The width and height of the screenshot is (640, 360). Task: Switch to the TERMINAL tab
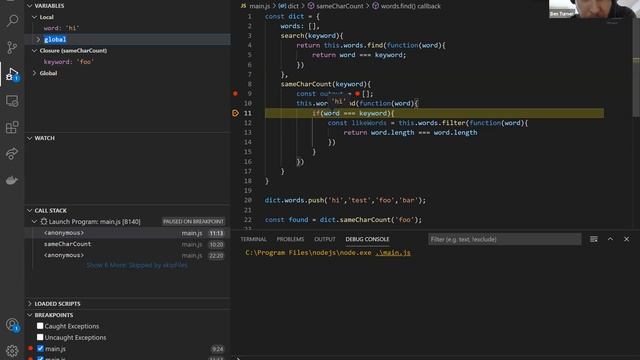tap(253, 239)
